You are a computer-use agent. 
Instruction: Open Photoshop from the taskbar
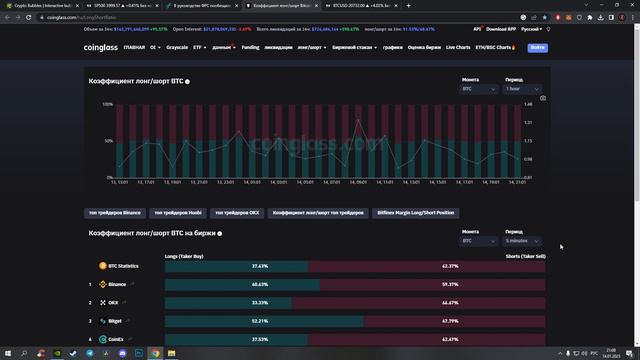point(139,353)
